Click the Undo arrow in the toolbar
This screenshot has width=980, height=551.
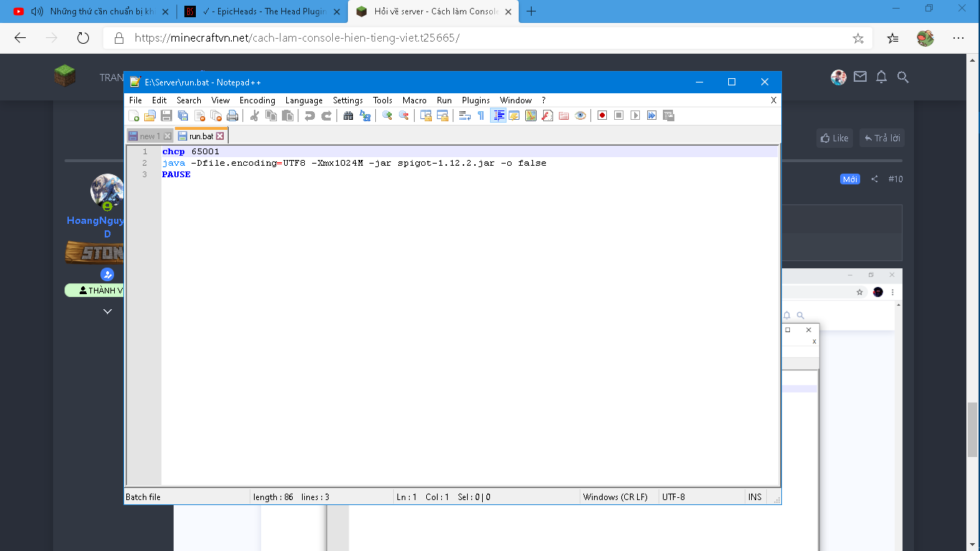(x=310, y=116)
